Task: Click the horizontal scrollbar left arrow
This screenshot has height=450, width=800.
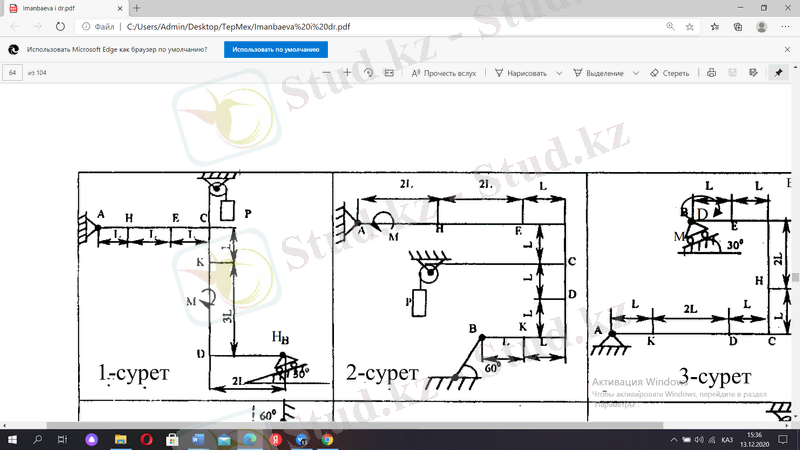Action: pos(4,425)
